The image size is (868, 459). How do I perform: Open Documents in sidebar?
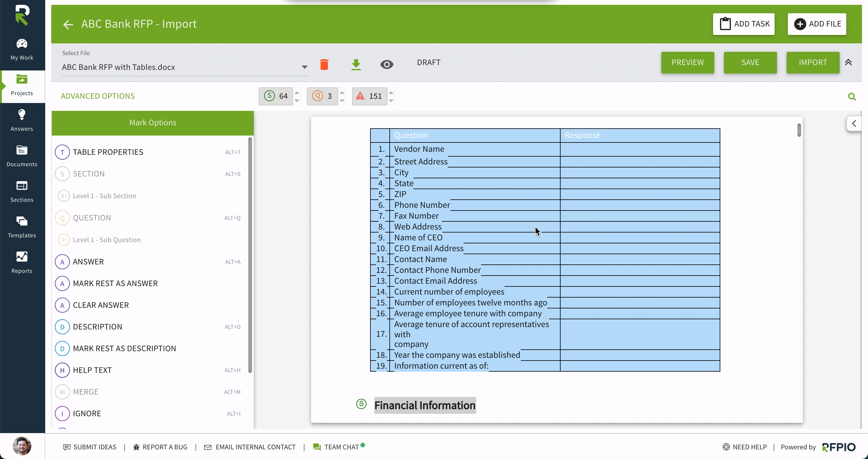pos(22,156)
